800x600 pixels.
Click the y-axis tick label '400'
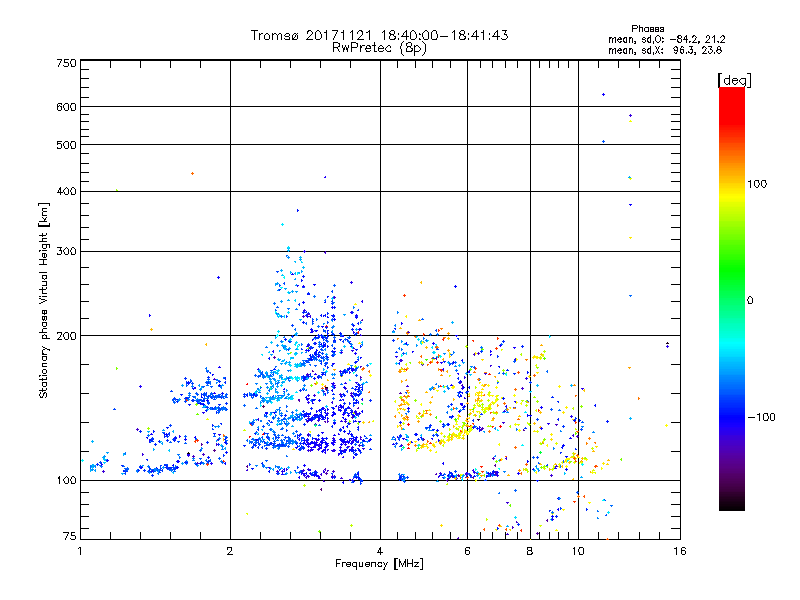coord(66,191)
